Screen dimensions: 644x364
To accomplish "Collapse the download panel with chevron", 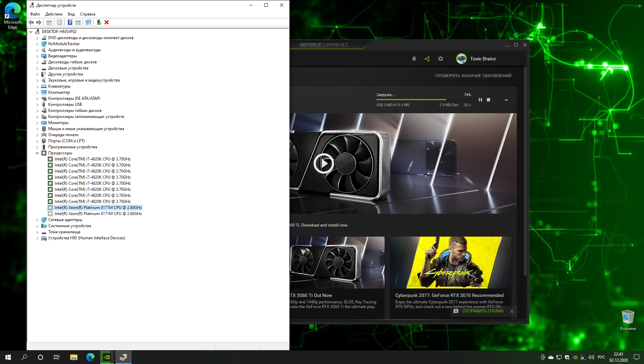I will point(506,100).
